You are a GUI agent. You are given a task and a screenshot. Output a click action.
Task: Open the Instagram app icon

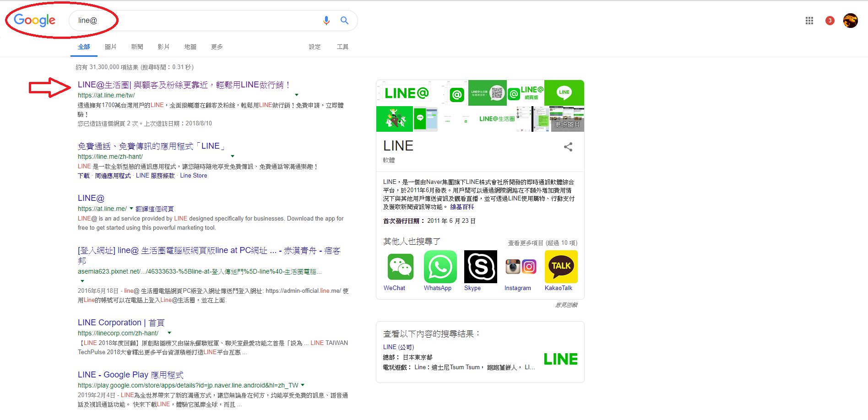pyautogui.click(x=521, y=267)
